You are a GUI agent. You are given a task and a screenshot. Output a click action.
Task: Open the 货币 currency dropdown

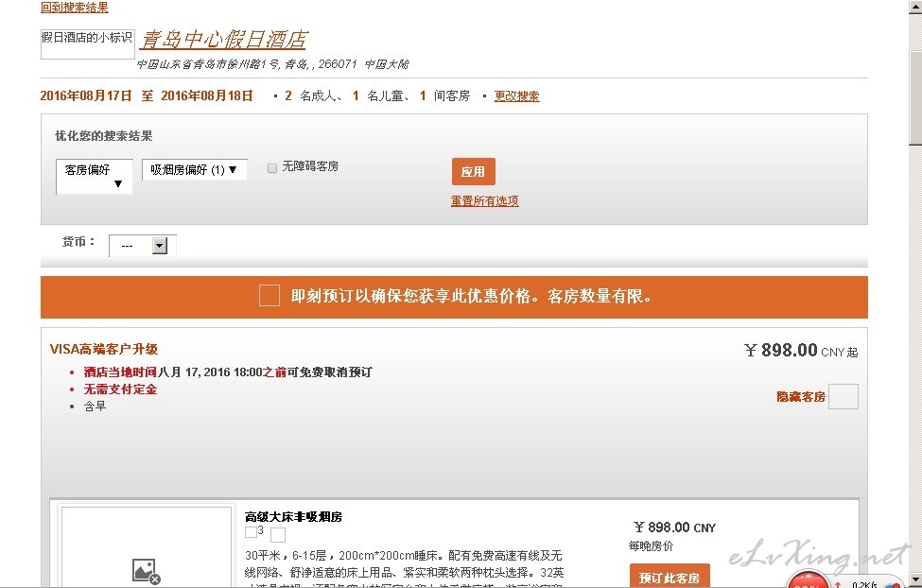click(x=142, y=245)
